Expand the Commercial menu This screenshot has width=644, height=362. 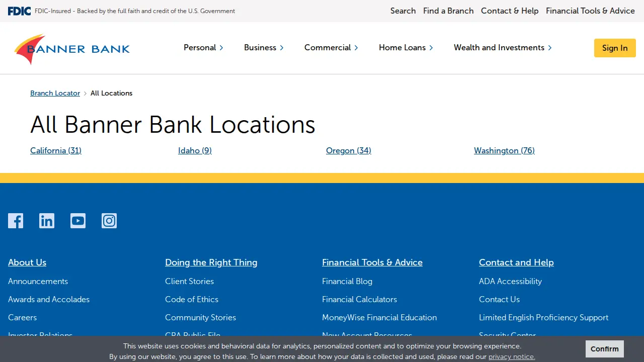331,48
